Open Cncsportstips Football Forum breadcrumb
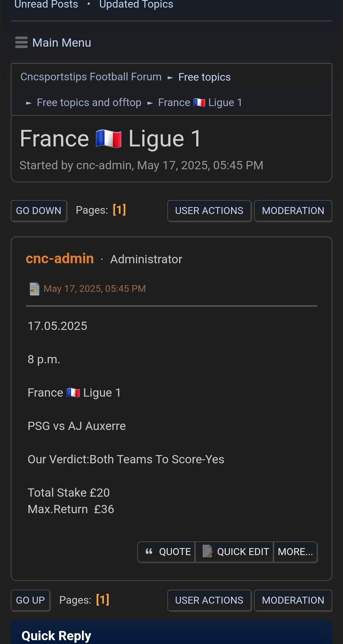This screenshot has width=343, height=644. coord(91,77)
